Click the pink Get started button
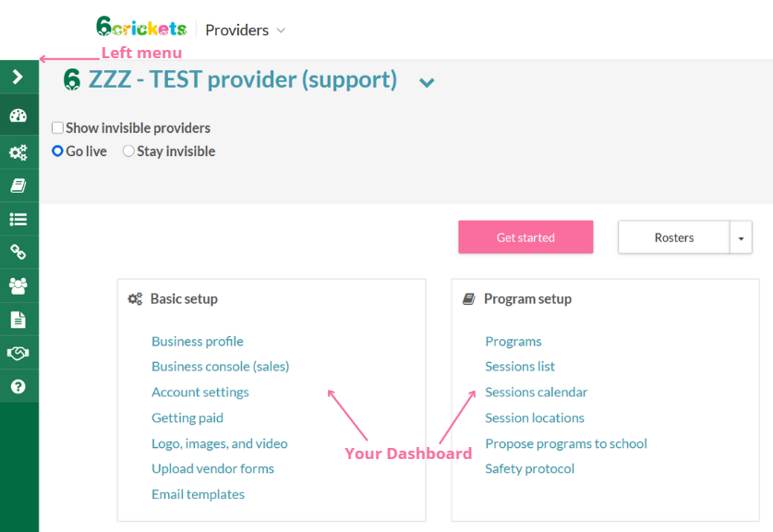 pos(525,237)
